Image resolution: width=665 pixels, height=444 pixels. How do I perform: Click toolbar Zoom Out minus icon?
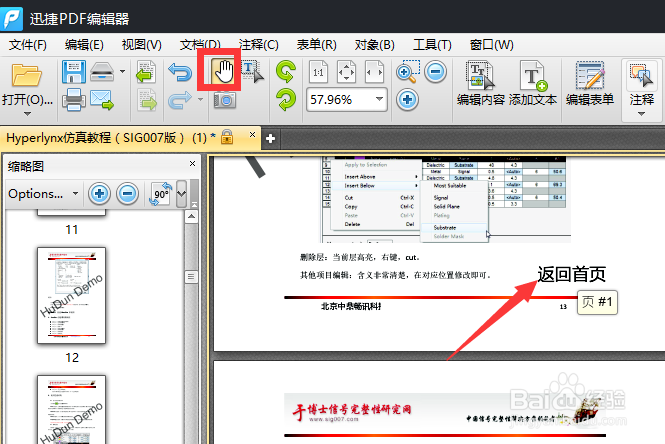pos(436,71)
